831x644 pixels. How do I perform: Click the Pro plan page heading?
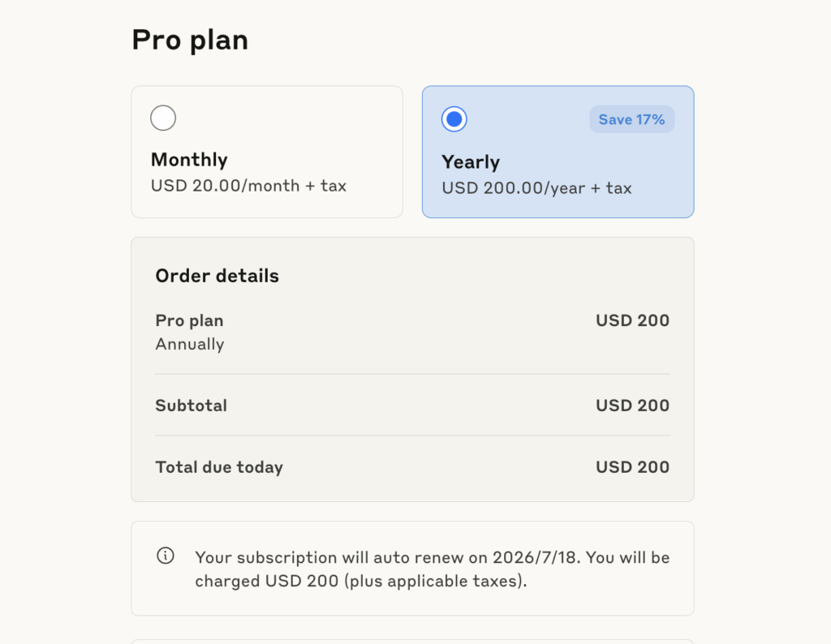pos(190,40)
